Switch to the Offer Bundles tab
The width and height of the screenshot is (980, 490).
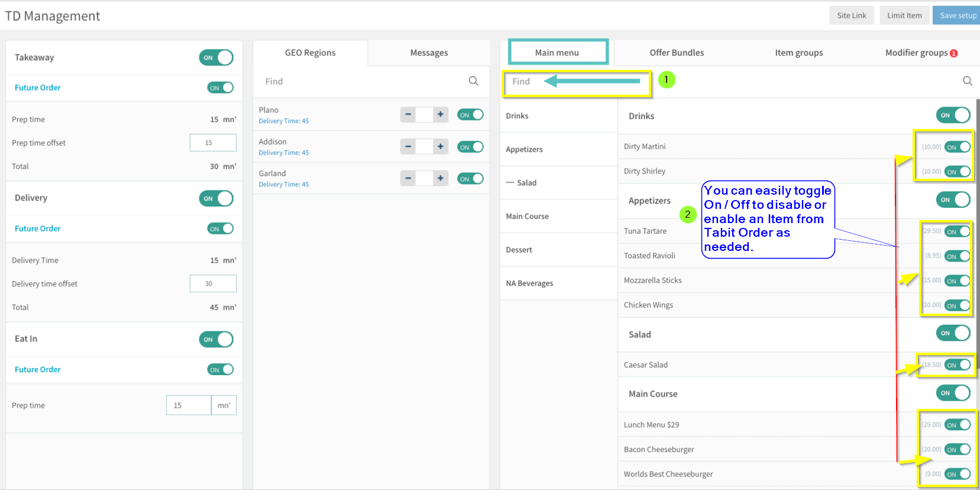[677, 53]
